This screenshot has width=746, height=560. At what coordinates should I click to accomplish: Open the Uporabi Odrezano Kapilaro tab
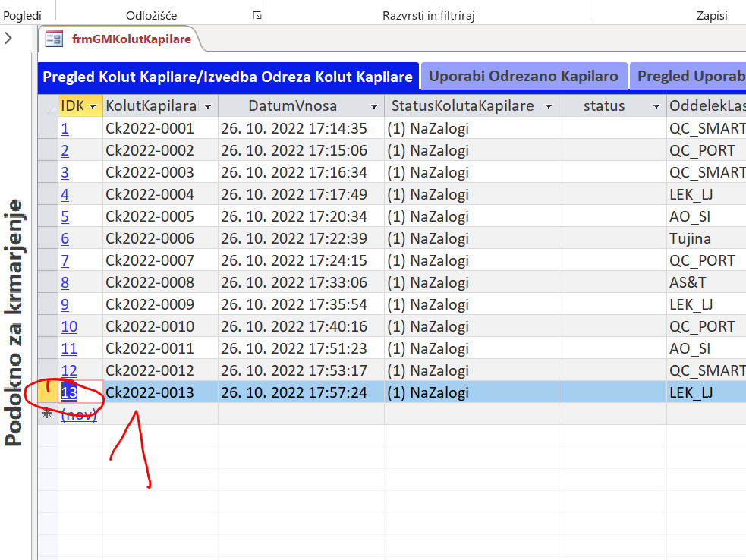point(524,76)
